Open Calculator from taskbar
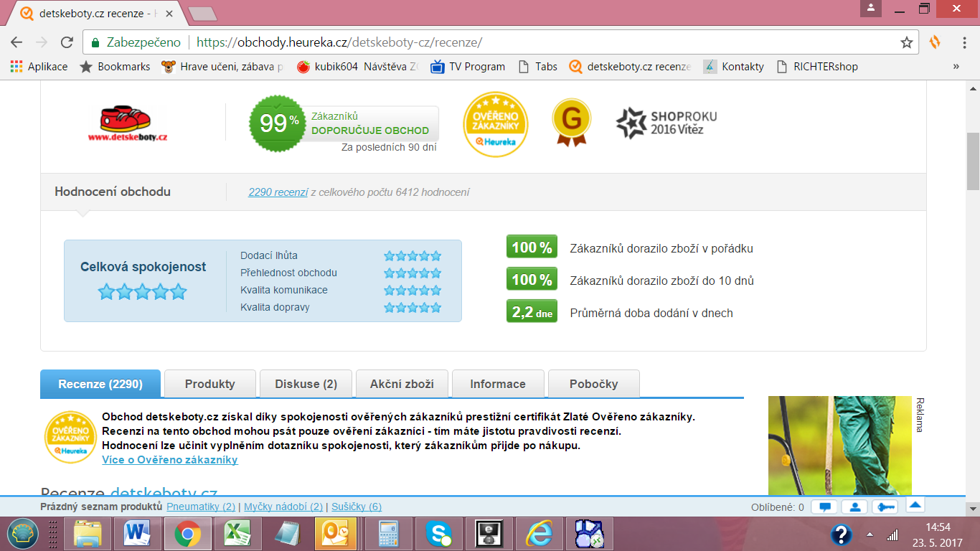980x551 pixels. coord(390,534)
